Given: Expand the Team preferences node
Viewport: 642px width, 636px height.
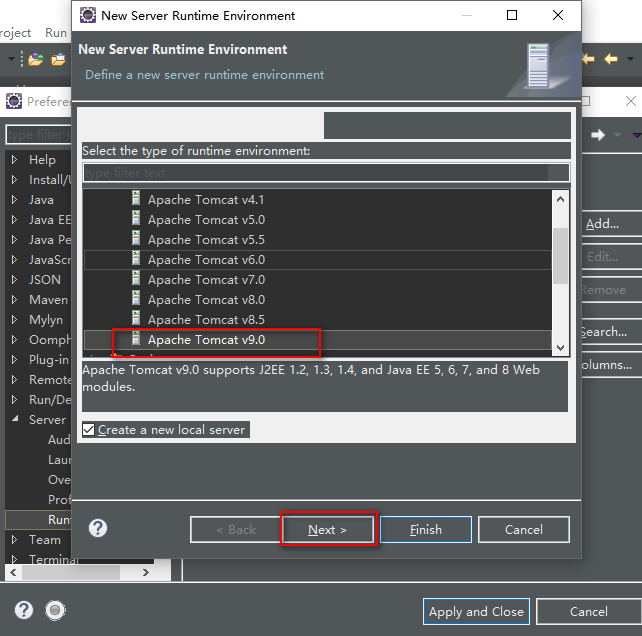Looking at the screenshot, I should click(x=14, y=539).
